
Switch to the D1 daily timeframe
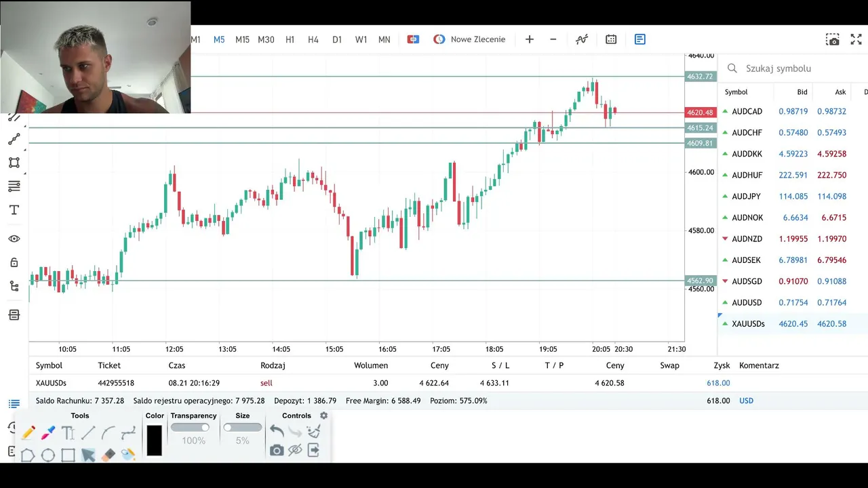click(337, 39)
